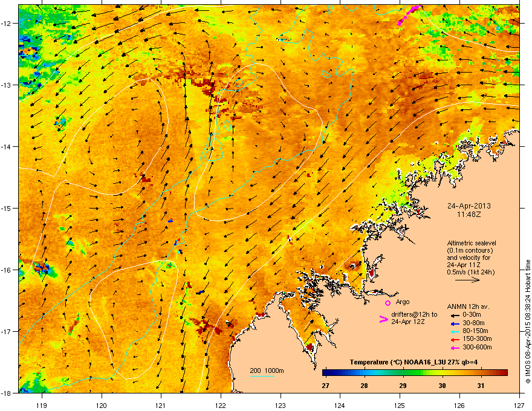This screenshot has width=532, height=411.
Task: Click the dark red end of temperature colorbar
Action: pos(505,373)
